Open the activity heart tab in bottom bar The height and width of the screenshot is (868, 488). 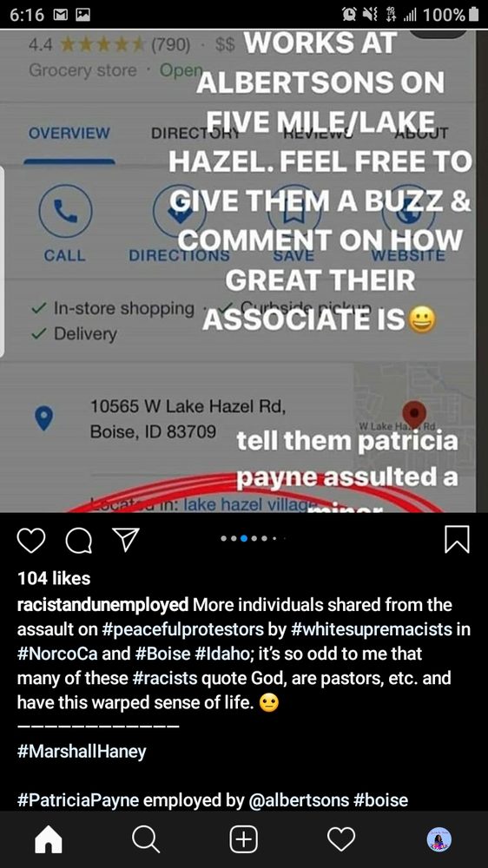click(x=341, y=839)
